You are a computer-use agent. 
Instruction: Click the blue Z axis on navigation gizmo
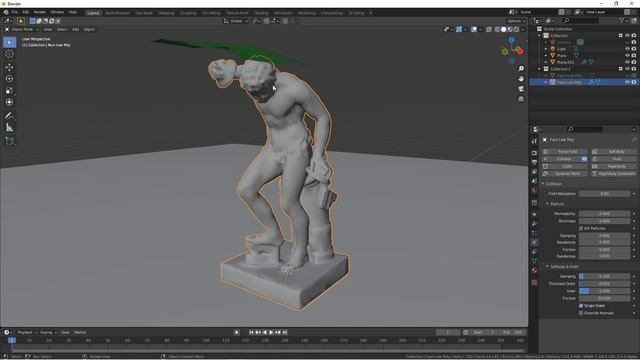(511, 40)
